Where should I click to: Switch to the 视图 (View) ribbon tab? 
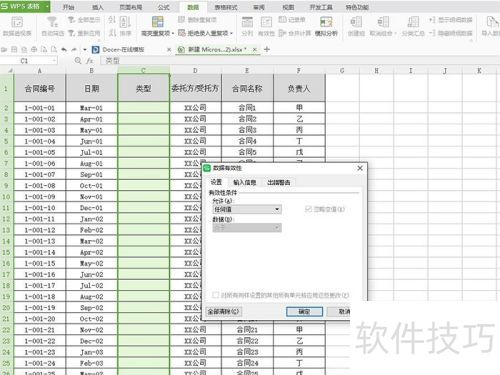pyautogui.click(x=288, y=7)
